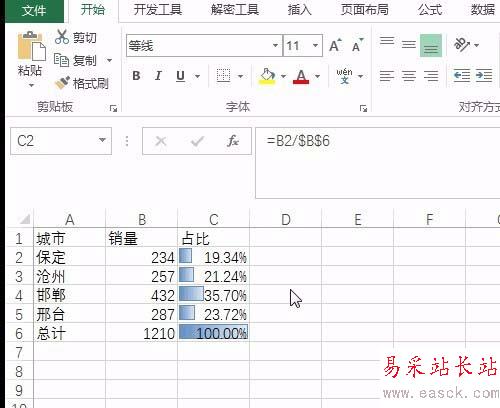
Task: Align text left
Action: click(387, 76)
